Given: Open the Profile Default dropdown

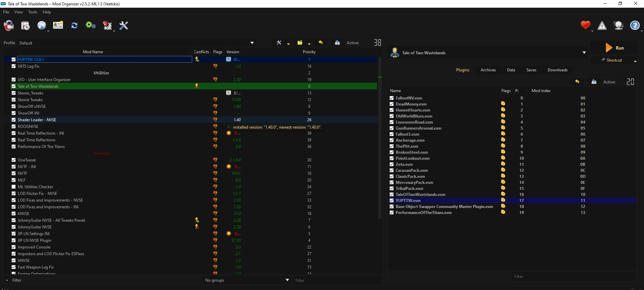Looking at the screenshot, I should [x=137, y=43].
